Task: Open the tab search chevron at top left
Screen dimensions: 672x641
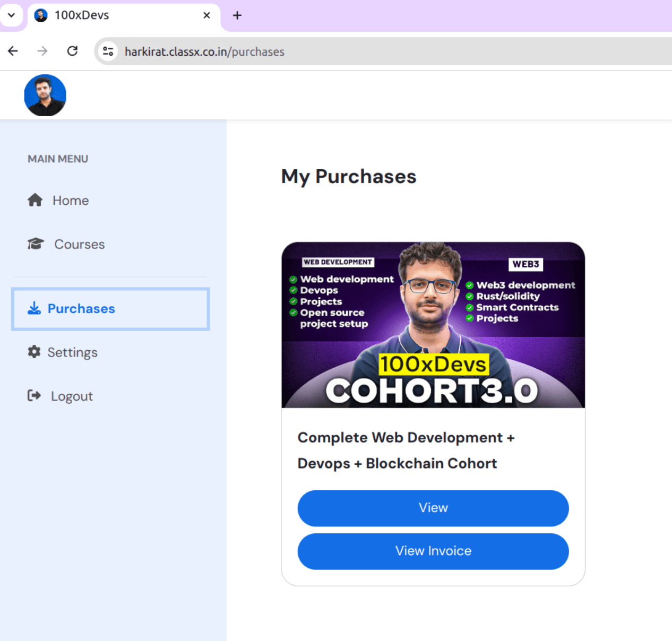Action: coord(12,15)
